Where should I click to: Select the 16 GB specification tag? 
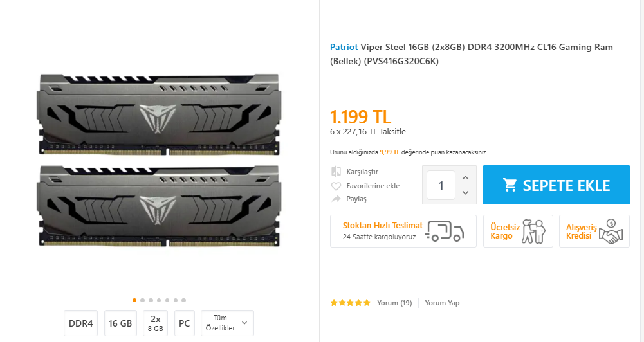click(120, 323)
